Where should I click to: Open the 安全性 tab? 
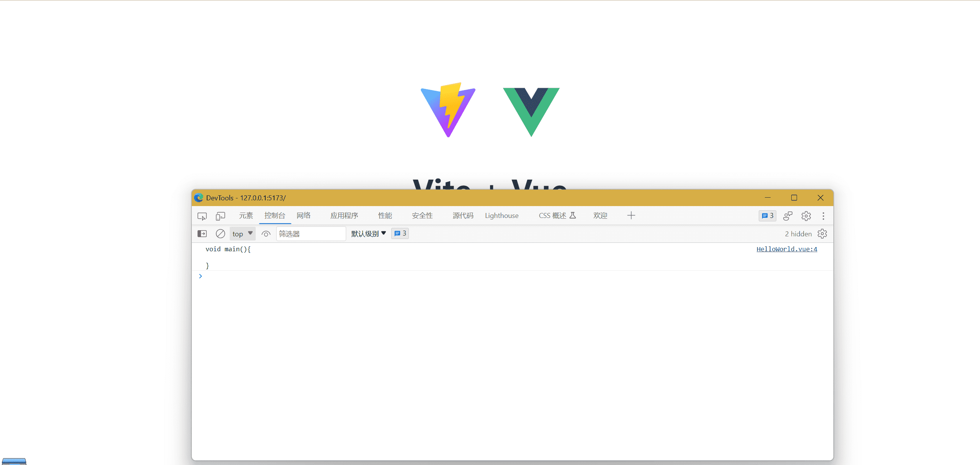click(x=422, y=216)
